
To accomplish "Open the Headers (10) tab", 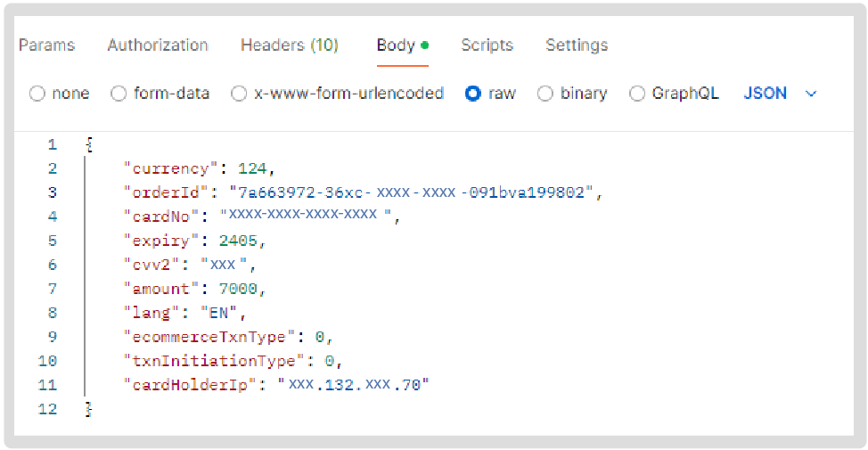I will click(x=290, y=45).
